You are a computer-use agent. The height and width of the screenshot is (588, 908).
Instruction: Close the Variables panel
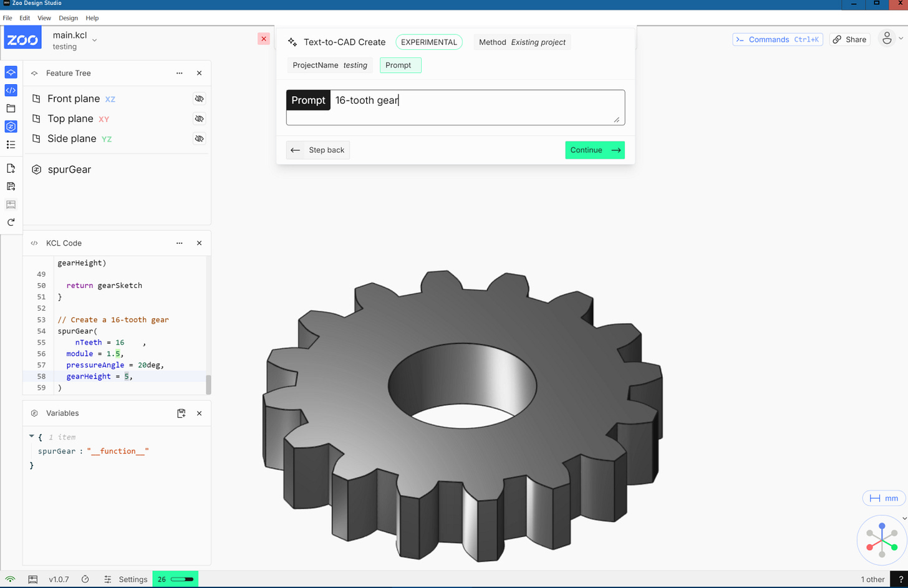(200, 413)
